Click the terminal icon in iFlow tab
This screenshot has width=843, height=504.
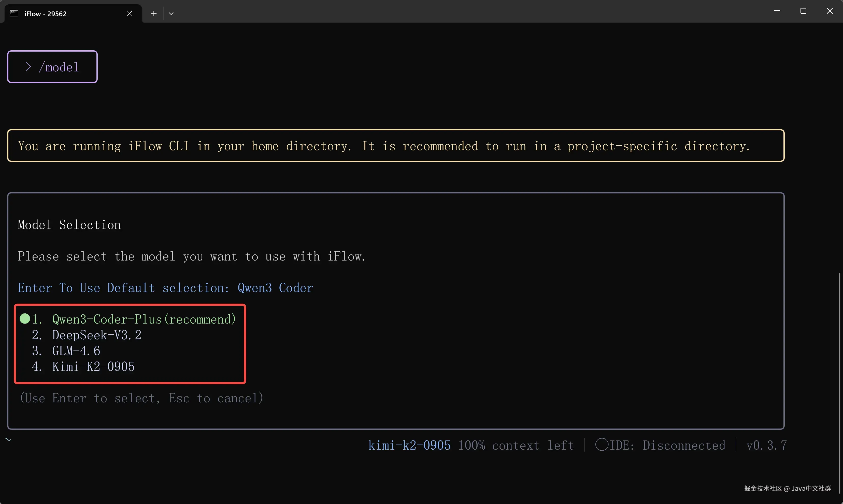(x=14, y=13)
